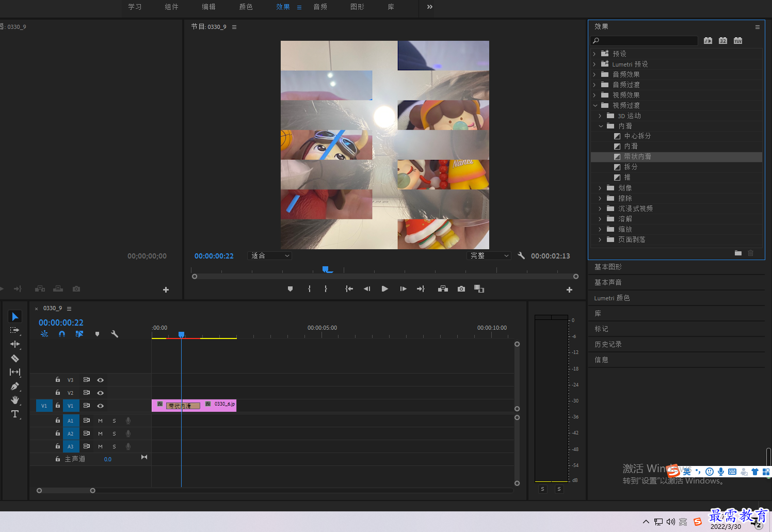
Task: Solo track A2
Action: pos(114,433)
